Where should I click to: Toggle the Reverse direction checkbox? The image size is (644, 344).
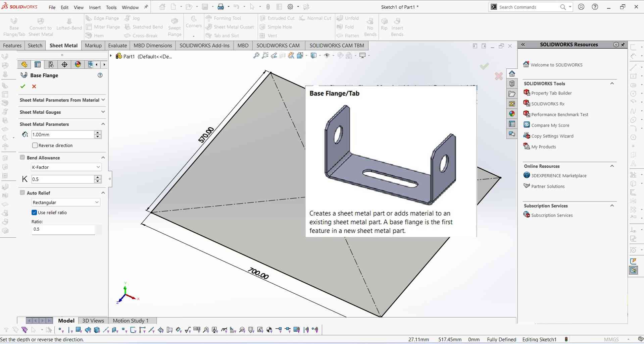coord(35,145)
